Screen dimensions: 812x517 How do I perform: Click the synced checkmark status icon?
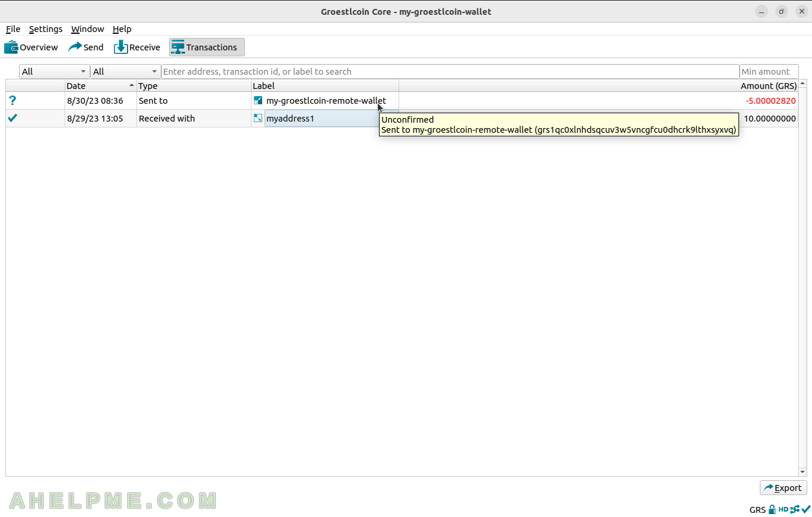[805, 509]
